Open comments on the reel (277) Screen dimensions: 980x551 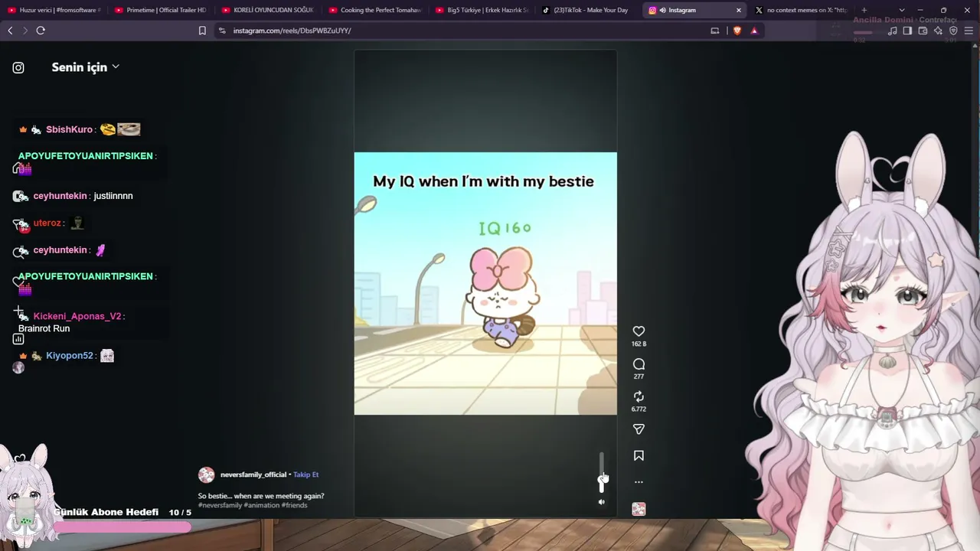[x=639, y=364]
